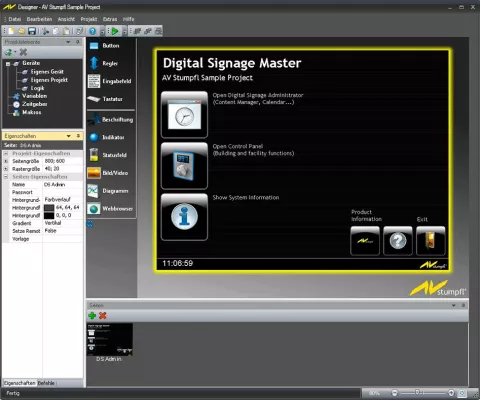Expand the Seitengröße property
Screen dimensions: 480x400
pos(6,161)
